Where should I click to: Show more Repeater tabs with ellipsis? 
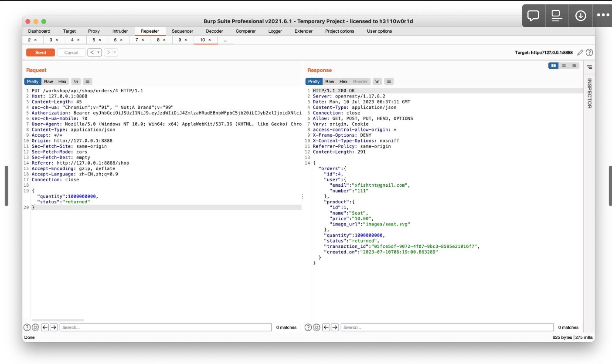pos(225,40)
